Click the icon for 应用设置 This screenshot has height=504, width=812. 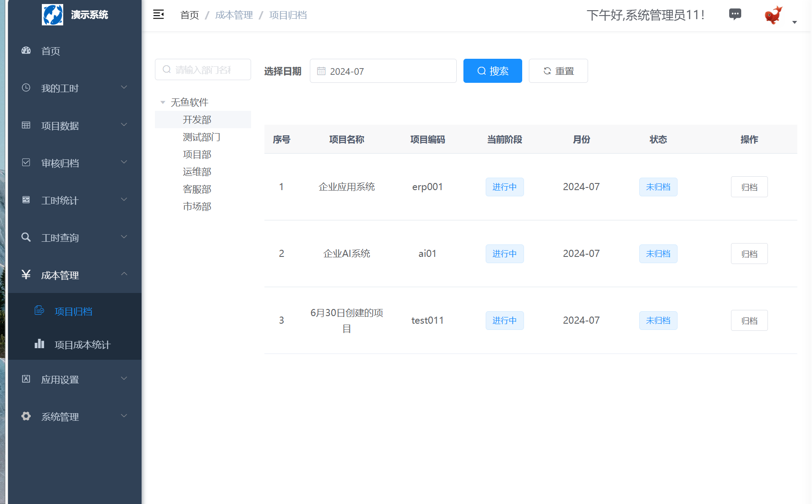[x=26, y=379]
